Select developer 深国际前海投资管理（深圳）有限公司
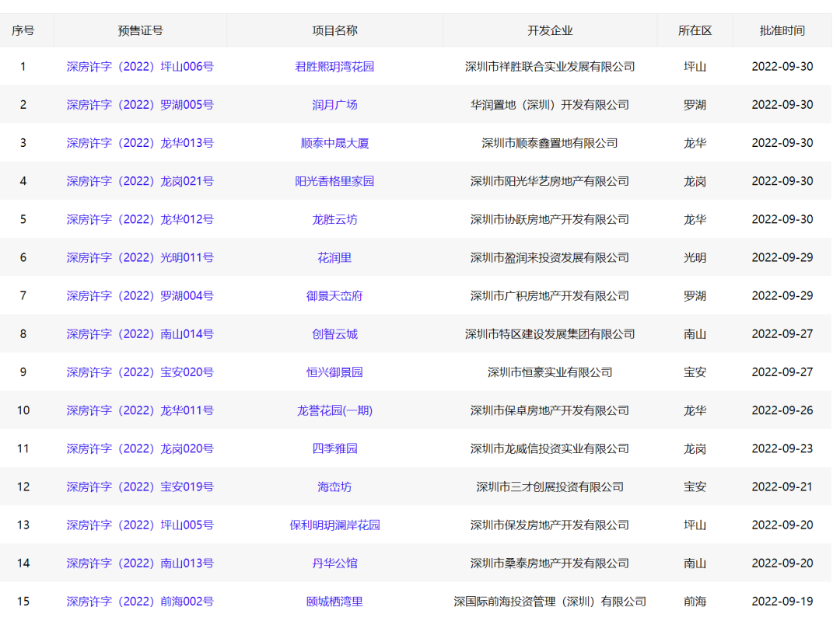Viewport: 840px width, 628px height. tap(550, 602)
